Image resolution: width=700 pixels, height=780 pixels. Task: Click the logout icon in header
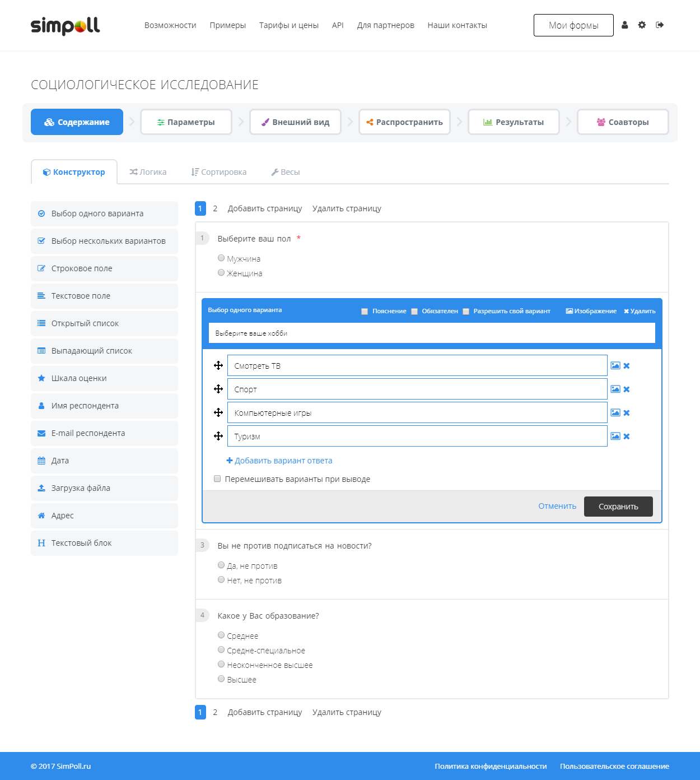(x=660, y=25)
